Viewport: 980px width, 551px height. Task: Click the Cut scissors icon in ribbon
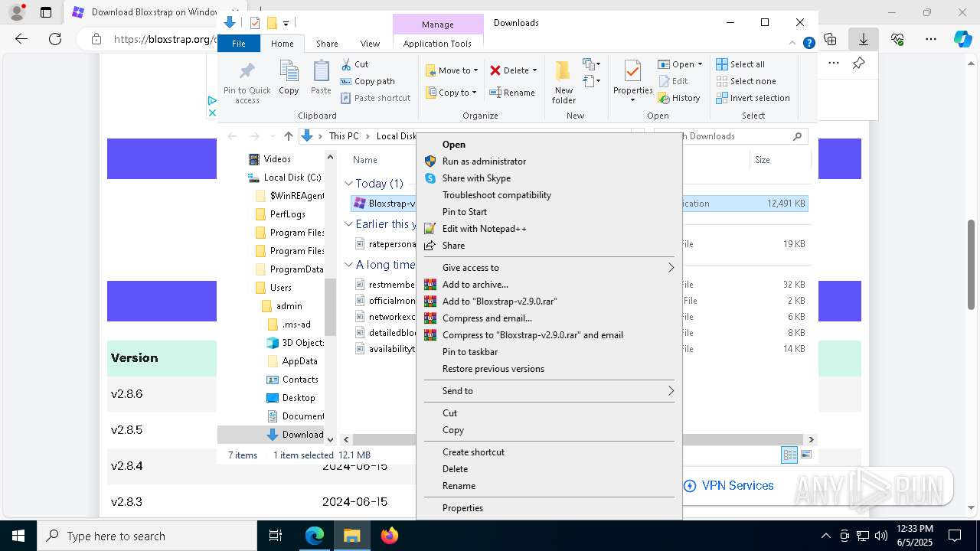pyautogui.click(x=346, y=64)
